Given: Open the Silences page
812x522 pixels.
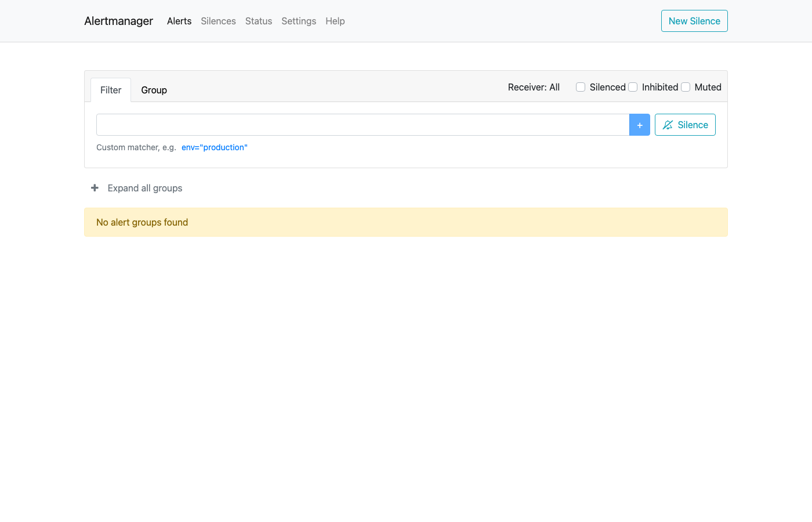Looking at the screenshot, I should pos(218,21).
